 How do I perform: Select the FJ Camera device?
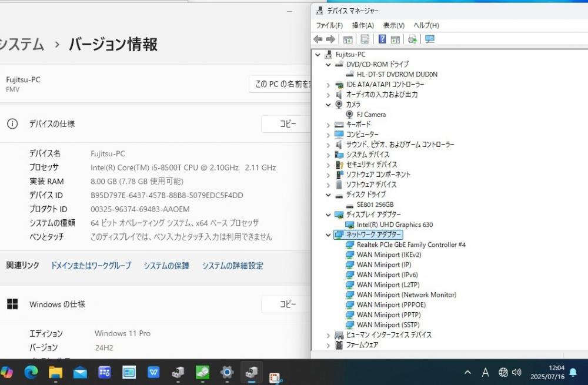tap(371, 115)
